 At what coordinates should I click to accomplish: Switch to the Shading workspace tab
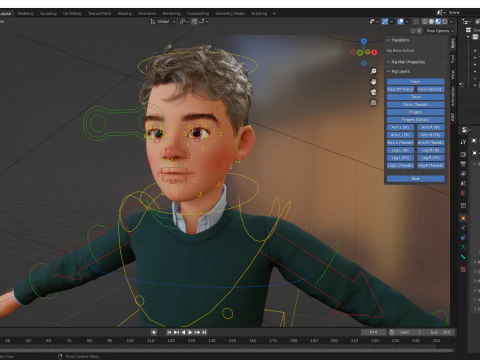click(x=125, y=14)
